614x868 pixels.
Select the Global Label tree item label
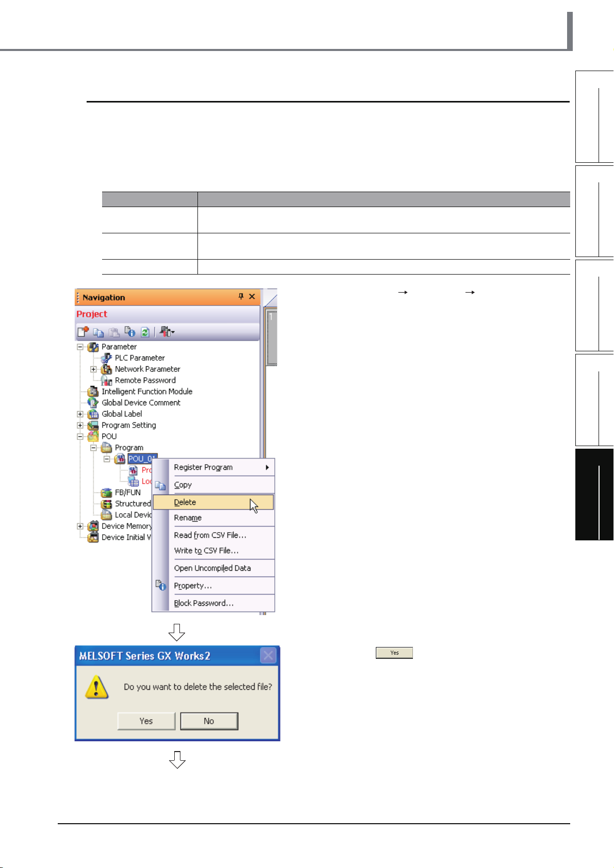tap(122, 414)
